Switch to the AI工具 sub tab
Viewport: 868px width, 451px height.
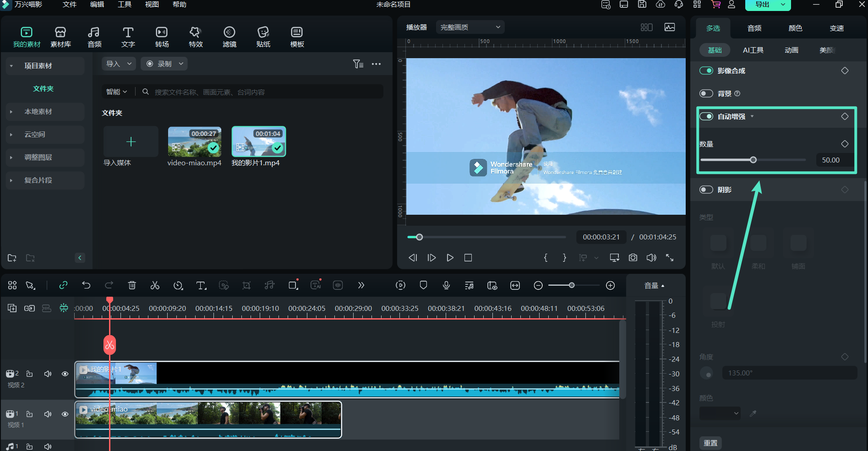click(x=753, y=50)
